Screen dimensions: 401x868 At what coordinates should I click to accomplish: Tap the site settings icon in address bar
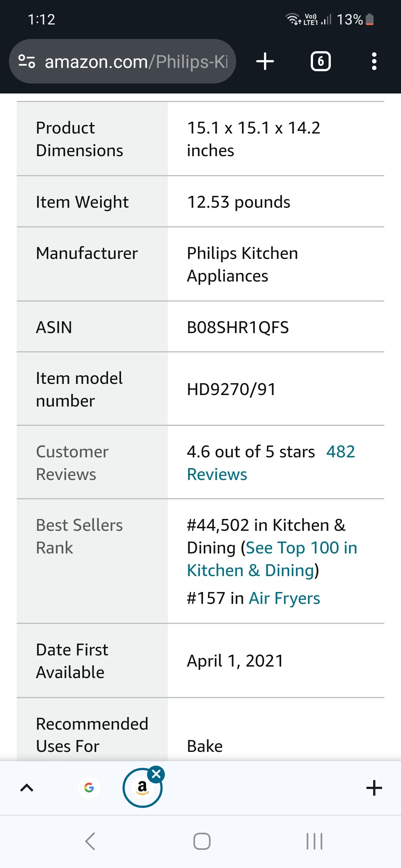[27, 61]
